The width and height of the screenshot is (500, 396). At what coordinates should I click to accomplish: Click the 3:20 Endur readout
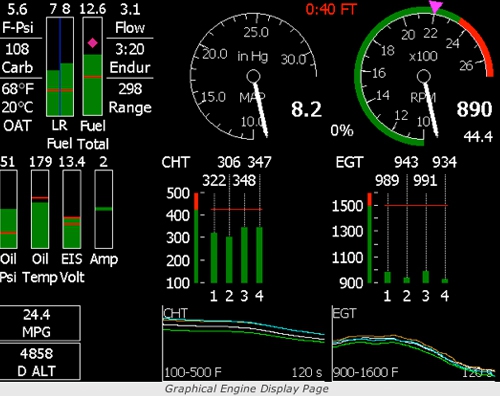tap(130, 49)
